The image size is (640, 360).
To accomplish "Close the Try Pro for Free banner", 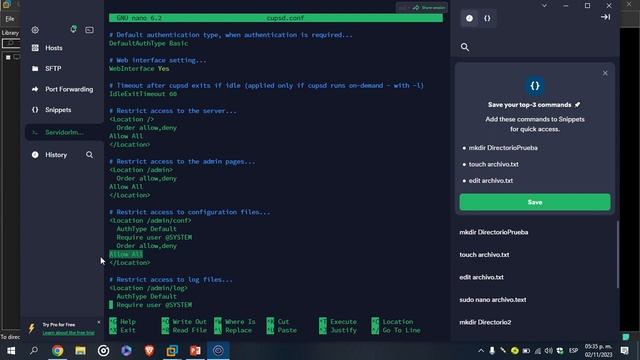I will 99,322.
